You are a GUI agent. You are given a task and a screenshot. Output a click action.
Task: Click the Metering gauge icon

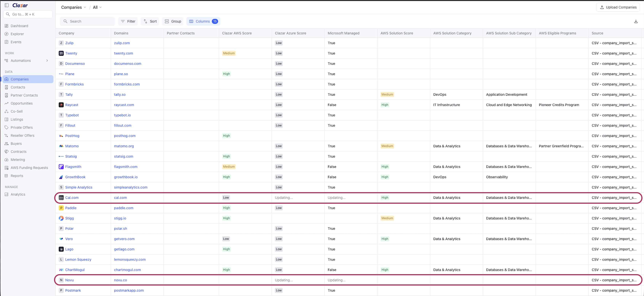tap(6, 159)
